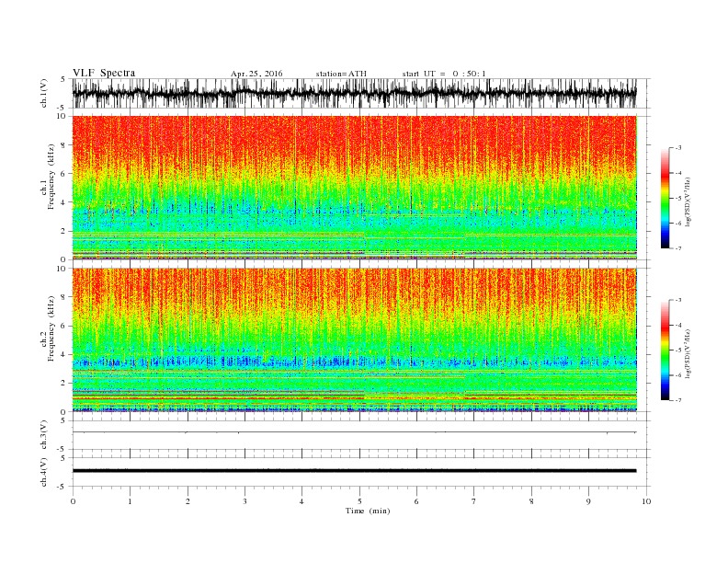Click the "0" tick on the time axis
The height and width of the screenshot is (563, 728).
(x=73, y=501)
